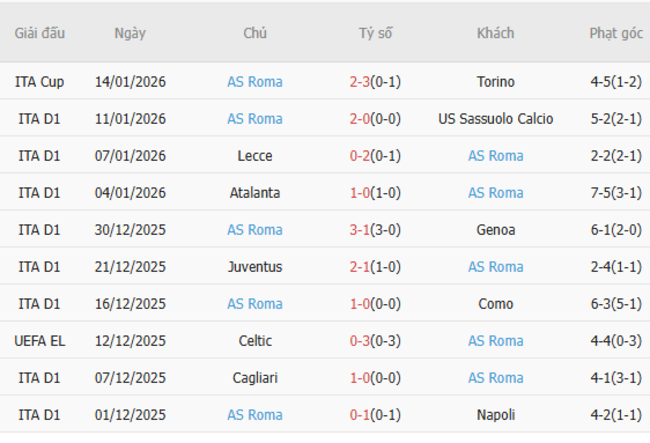650x443 pixels.
Task: Click the 'Phạt góc' column header
Action: pyautogui.click(x=615, y=33)
